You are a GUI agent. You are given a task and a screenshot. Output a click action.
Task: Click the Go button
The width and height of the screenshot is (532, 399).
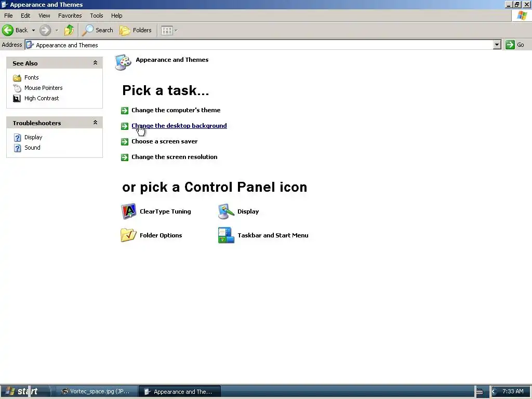click(x=515, y=45)
